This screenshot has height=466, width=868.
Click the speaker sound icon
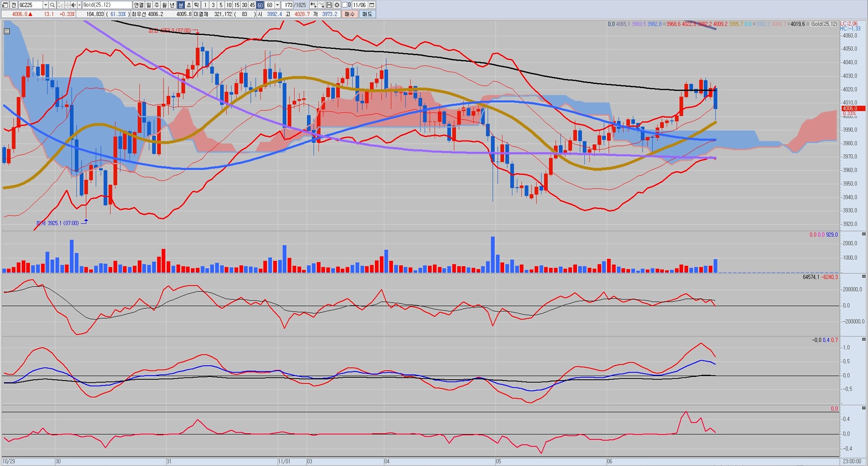click(x=74, y=5)
